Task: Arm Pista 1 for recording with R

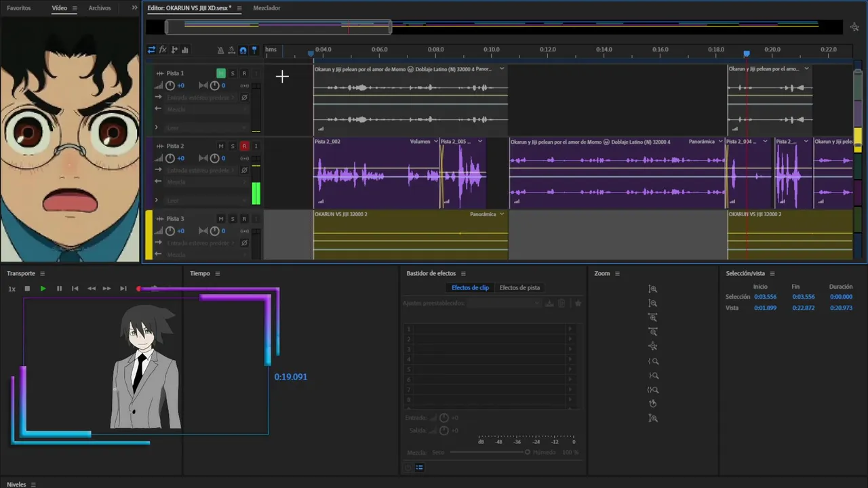Action: (x=244, y=73)
